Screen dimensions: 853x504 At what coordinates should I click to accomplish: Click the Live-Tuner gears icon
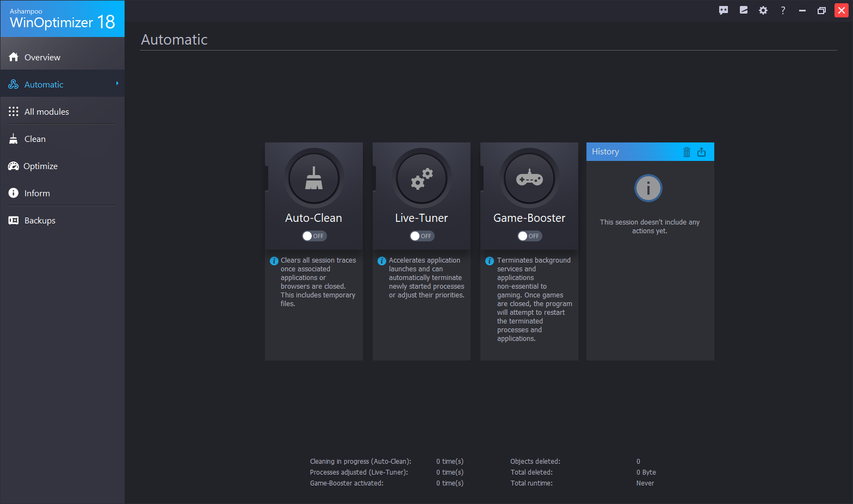[x=422, y=178]
